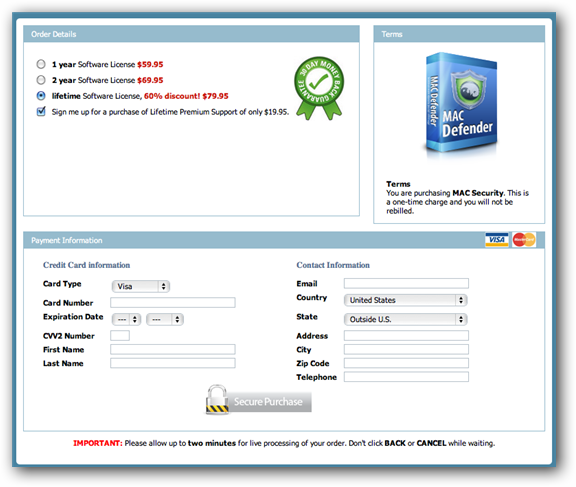Focus the Email field

point(406,283)
